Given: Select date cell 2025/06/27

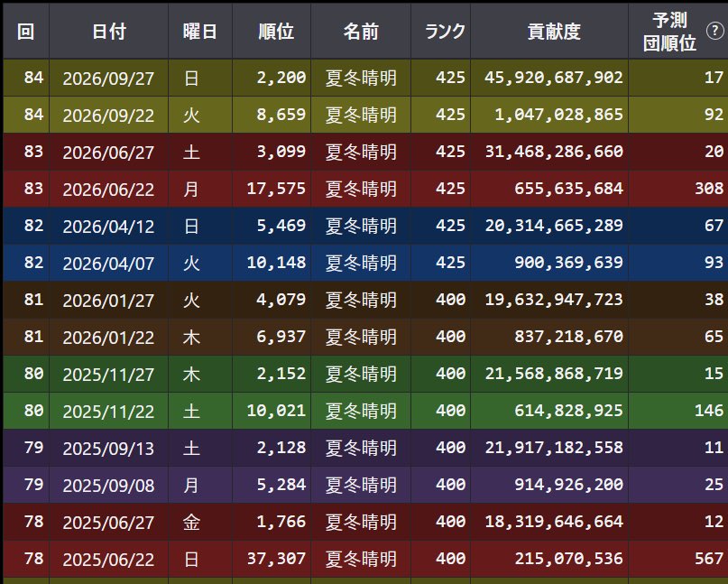Looking at the screenshot, I should (x=108, y=523).
